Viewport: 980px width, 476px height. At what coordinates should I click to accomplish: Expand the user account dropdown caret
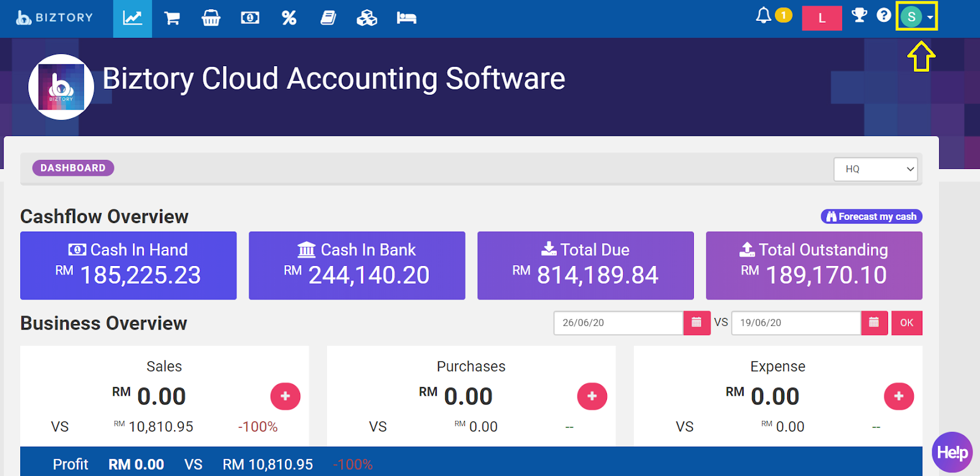click(930, 18)
